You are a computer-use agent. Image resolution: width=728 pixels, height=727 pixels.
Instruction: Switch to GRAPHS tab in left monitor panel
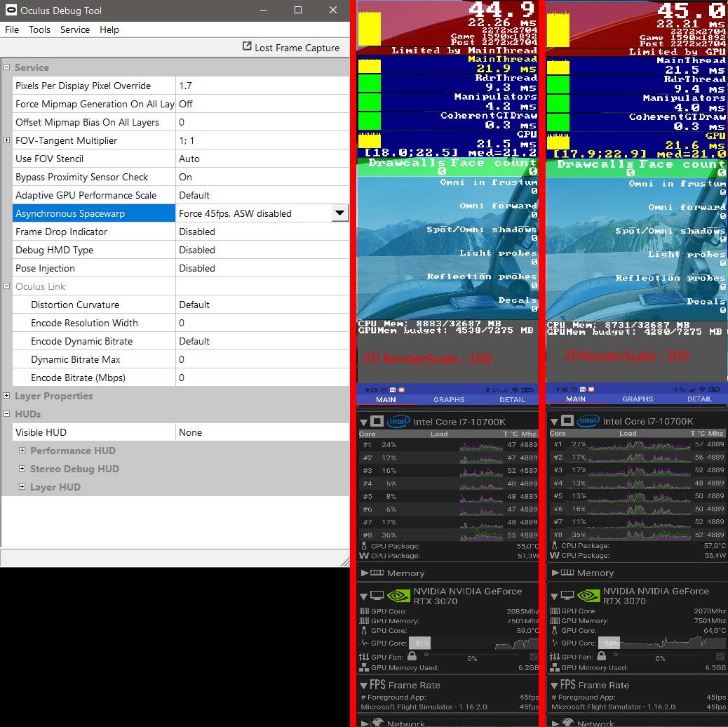(x=449, y=399)
